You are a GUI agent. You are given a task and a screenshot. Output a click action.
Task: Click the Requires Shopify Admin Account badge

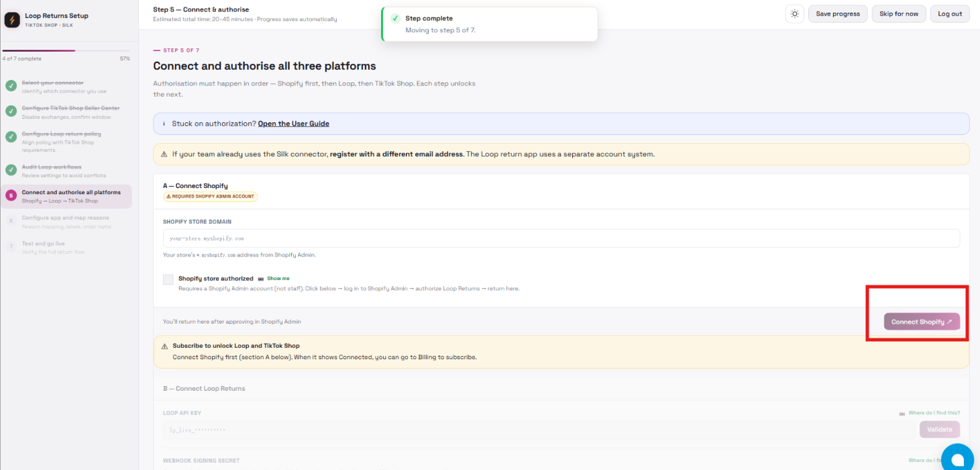(211, 197)
